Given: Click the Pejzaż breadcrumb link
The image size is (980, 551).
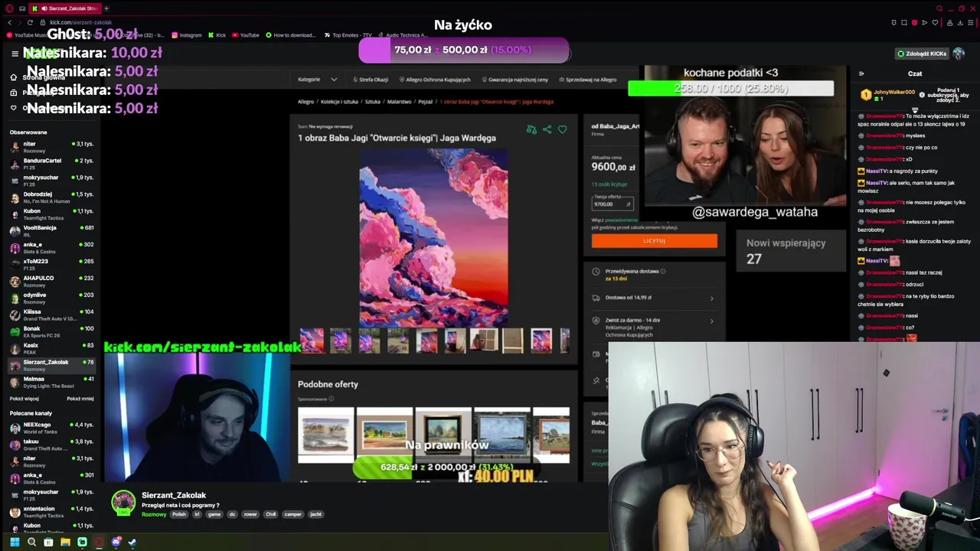Looking at the screenshot, I should pyautogui.click(x=425, y=102).
